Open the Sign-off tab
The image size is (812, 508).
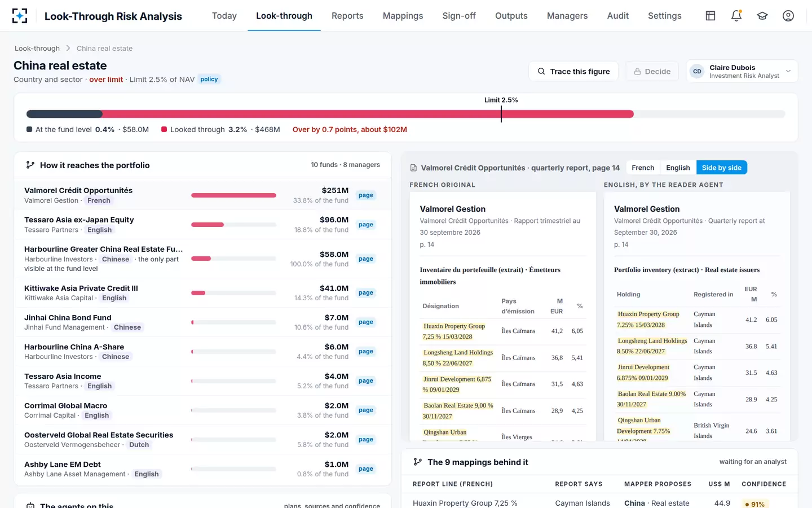459,16
